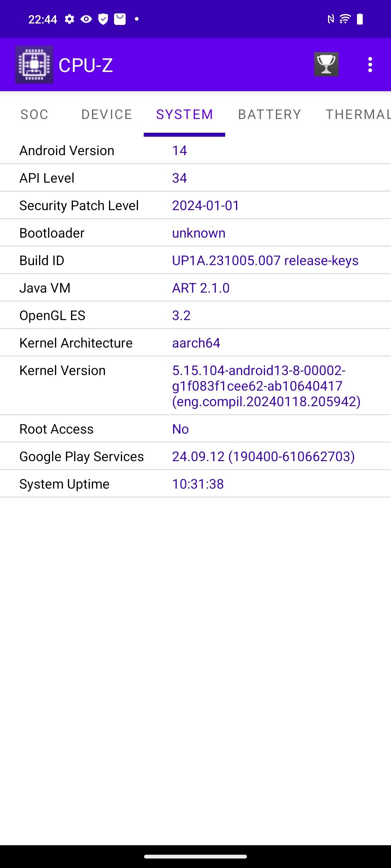Image resolution: width=391 pixels, height=868 pixels.
Task: Tap the Root Access row
Action: pyautogui.click(x=195, y=429)
